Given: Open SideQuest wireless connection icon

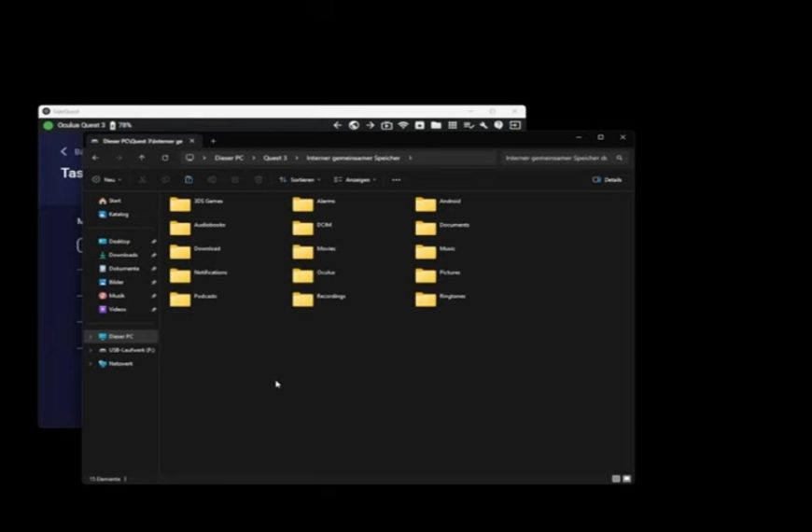Looking at the screenshot, I should point(403,125).
